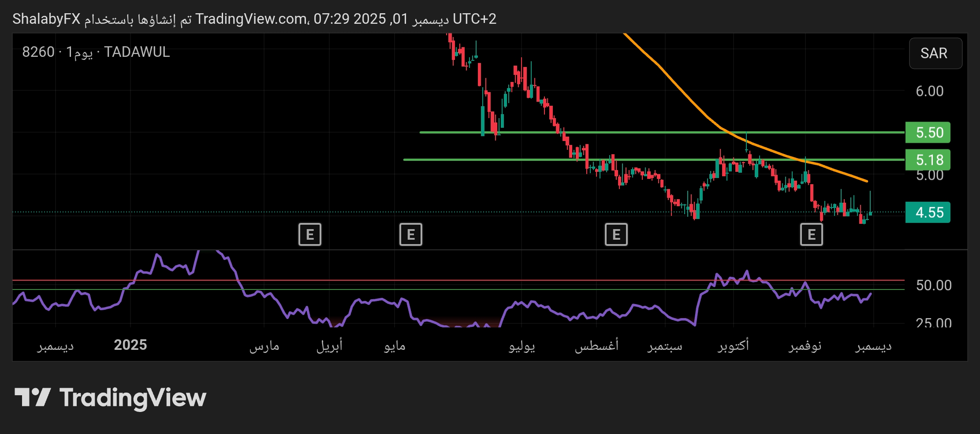Click the earnings E marker near November
This screenshot has height=434, width=980.
tap(811, 234)
